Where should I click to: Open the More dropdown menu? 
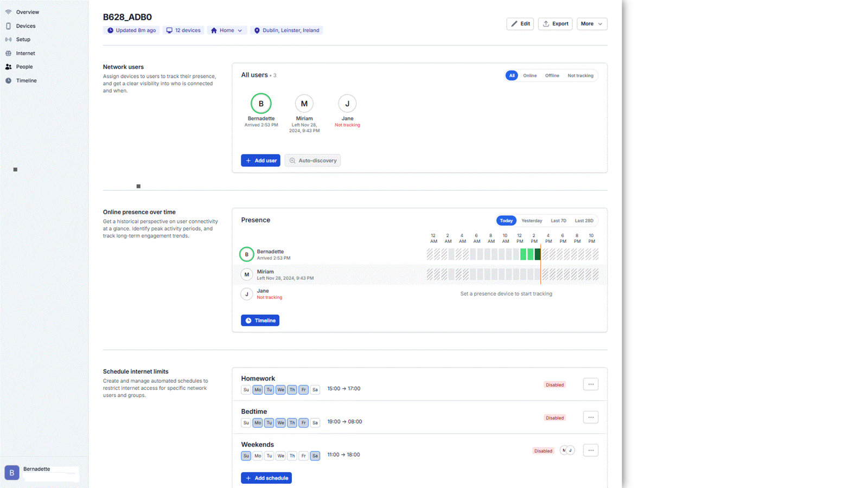click(x=591, y=24)
